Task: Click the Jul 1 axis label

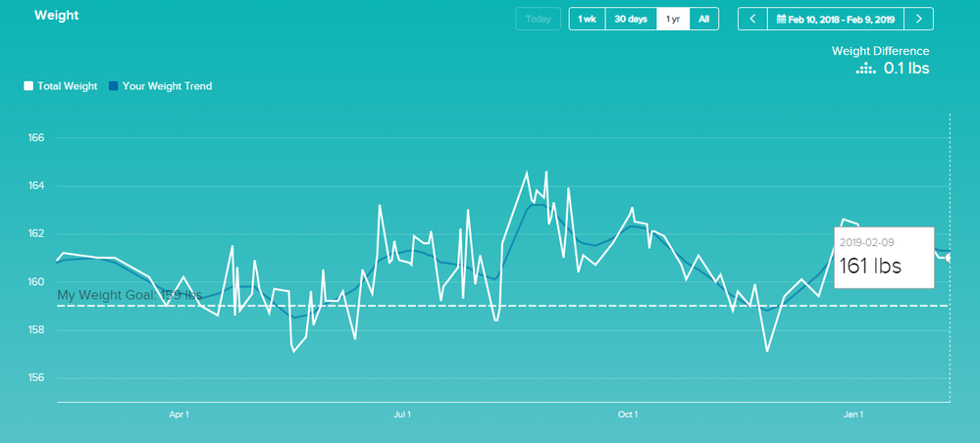Action: 401,415
